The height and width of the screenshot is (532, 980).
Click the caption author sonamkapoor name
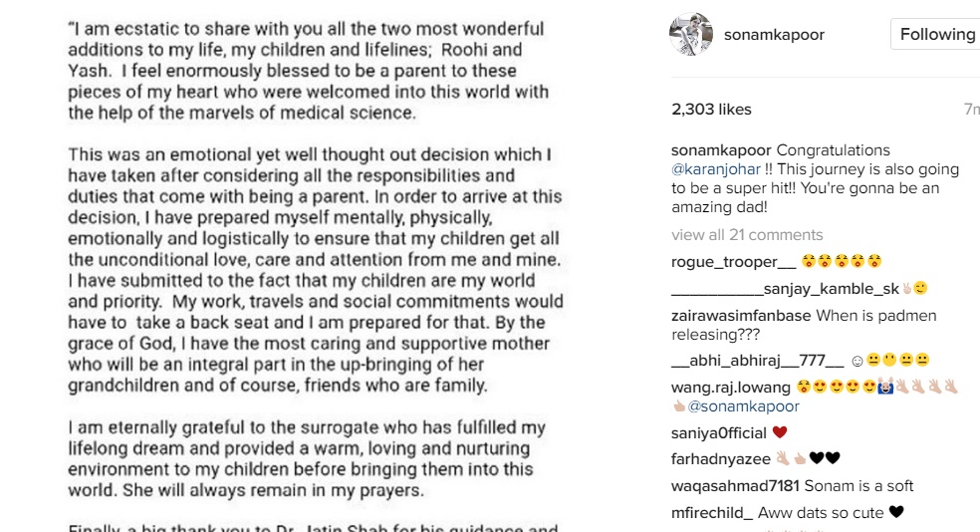pos(721,150)
